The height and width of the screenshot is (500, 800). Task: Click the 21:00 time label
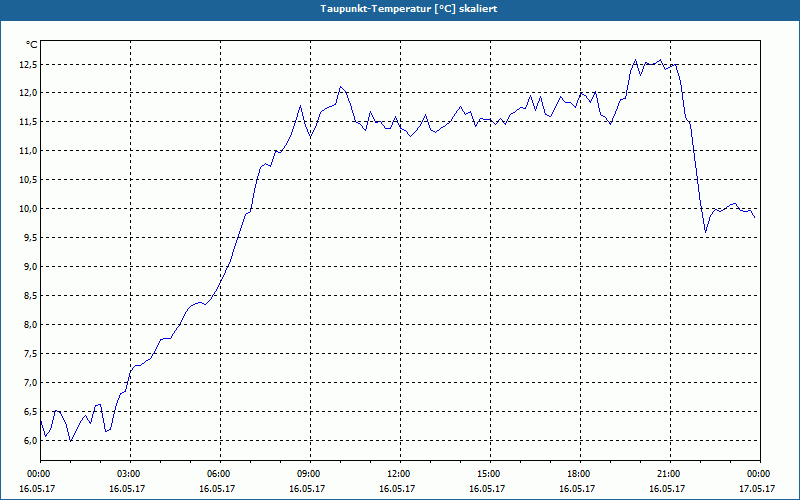(x=670, y=474)
